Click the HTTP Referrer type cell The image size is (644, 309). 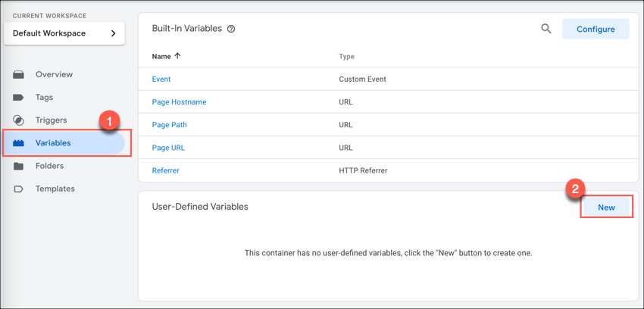pos(363,170)
